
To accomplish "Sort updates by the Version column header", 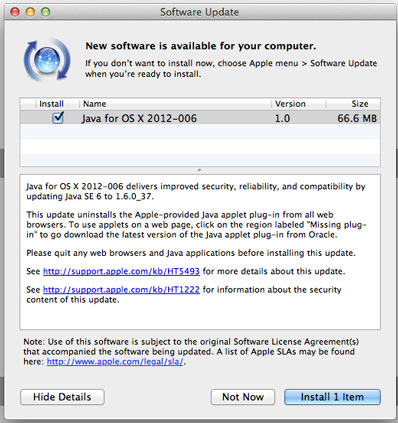I will coord(299,104).
